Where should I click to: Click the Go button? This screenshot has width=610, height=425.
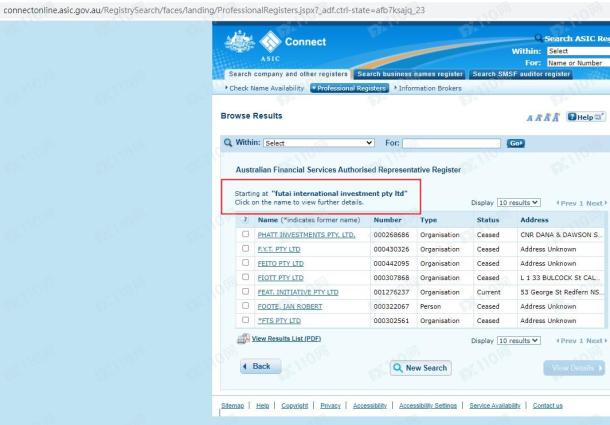point(516,143)
